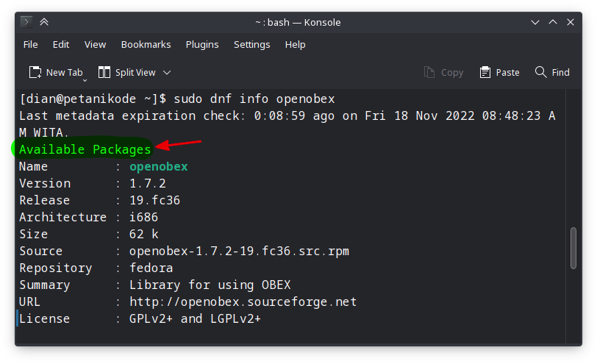Click the version value '1.7.2'

(148, 184)
